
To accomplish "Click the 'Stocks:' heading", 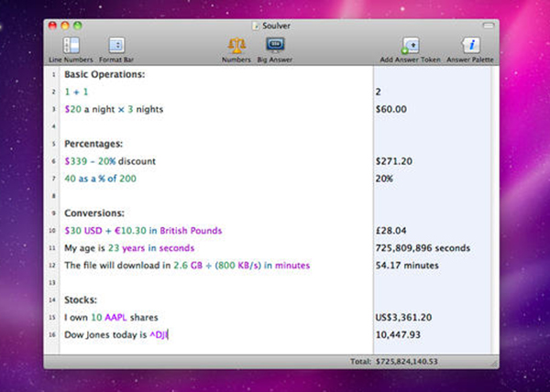I will (x=81, y=299).
